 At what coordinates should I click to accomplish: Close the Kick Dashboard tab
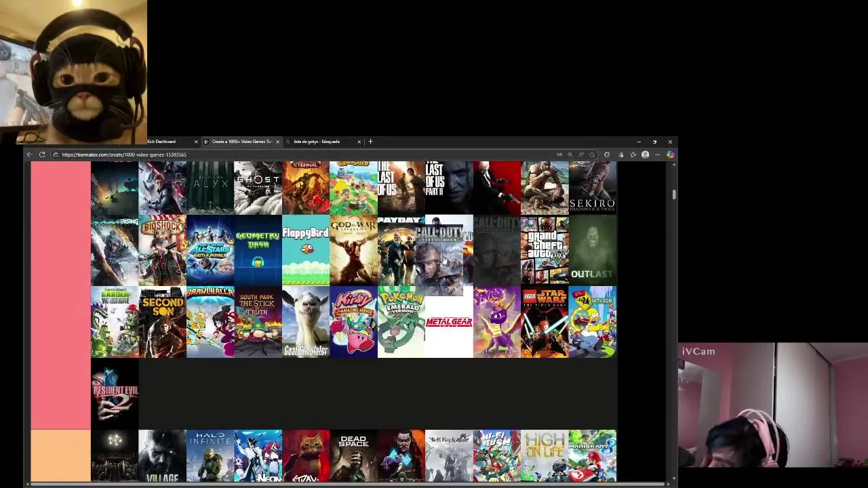pyautogui.click(x=196, y=142)
